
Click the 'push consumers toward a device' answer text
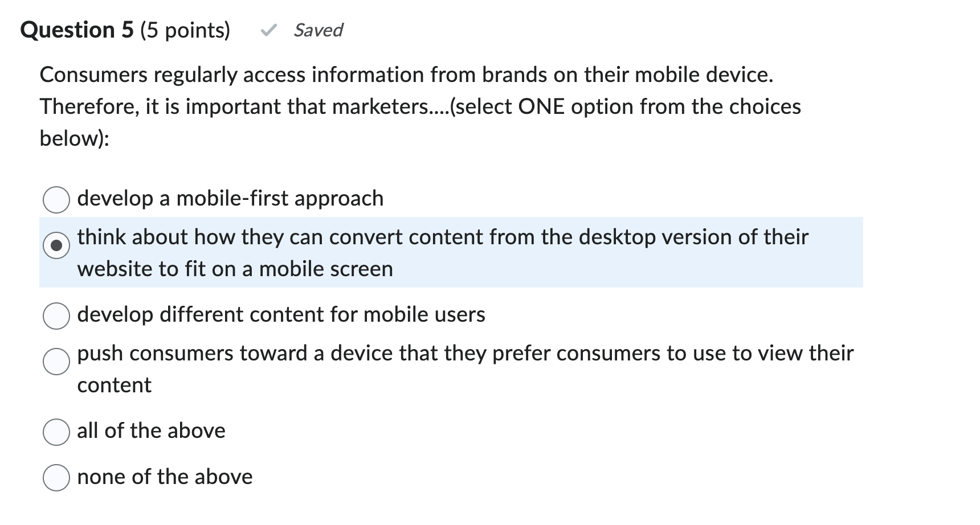pyautogui.click(x=465, y=353)
